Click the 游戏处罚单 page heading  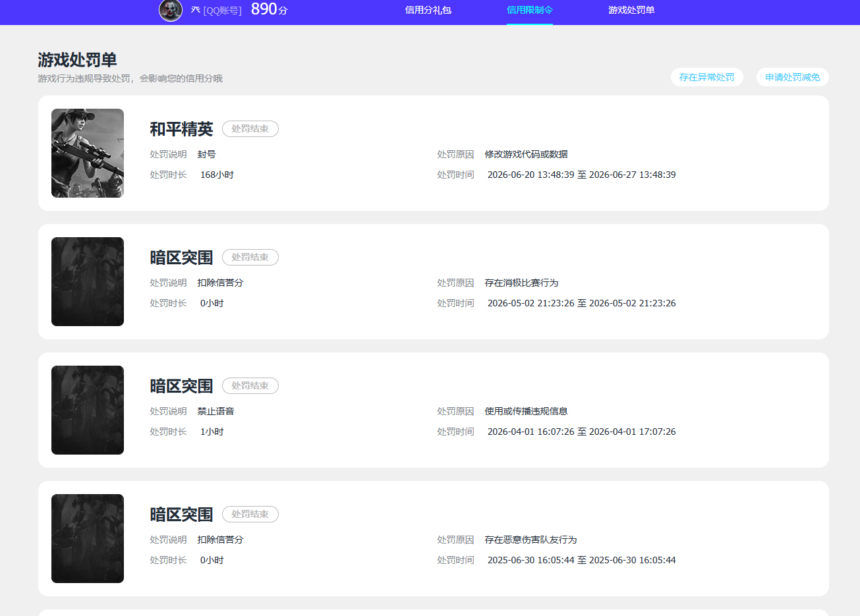77,60
